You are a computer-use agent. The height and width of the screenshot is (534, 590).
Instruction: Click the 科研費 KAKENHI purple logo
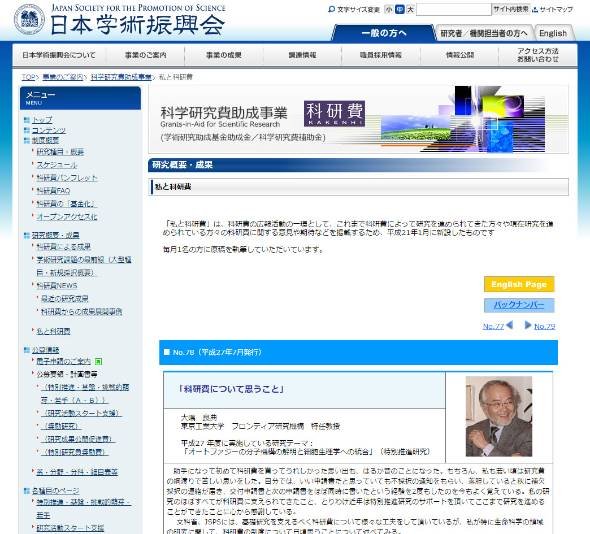[x=334, y=113]
